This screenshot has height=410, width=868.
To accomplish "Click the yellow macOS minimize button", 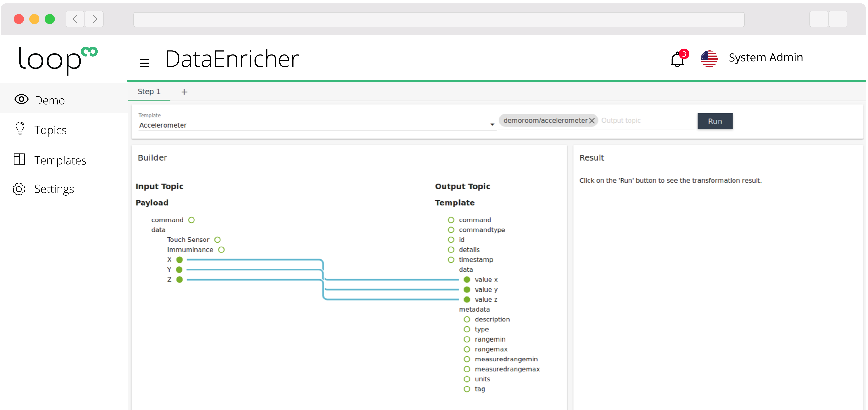I will (x=34, y=19).
